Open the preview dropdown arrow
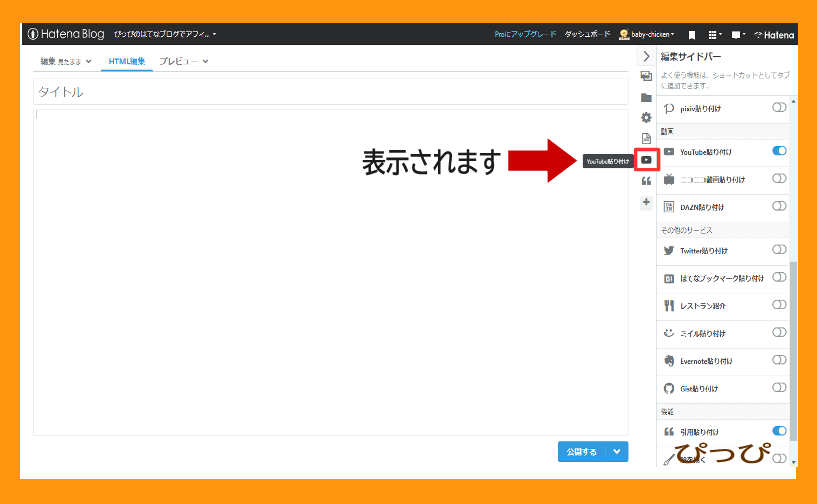 [205, 62]
